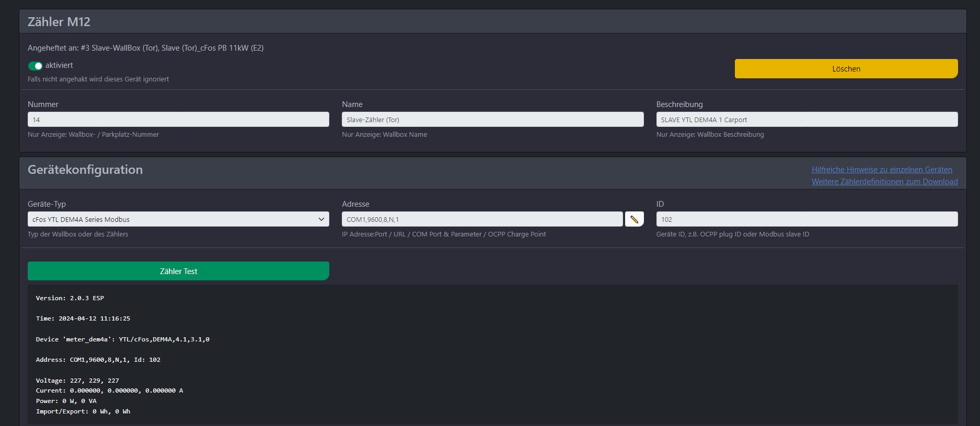Click 'Falls nicht angehakt wird dieses Gerät ignoriert' hint
Viewport: 980px width, 426px height.
98,79
